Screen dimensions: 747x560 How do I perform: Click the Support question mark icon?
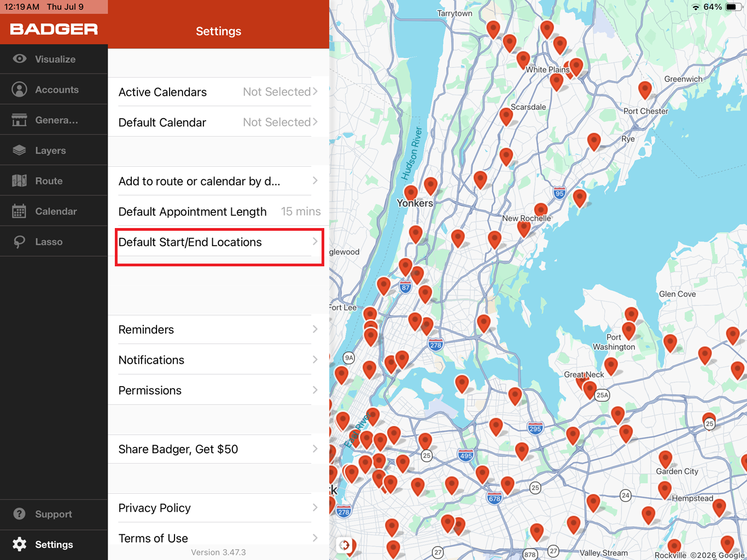coord(20,514)
